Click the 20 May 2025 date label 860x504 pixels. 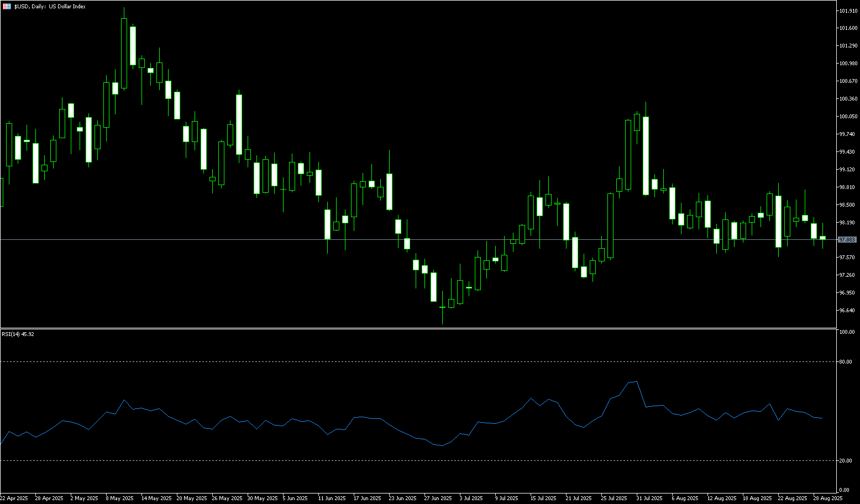[191, 498]
